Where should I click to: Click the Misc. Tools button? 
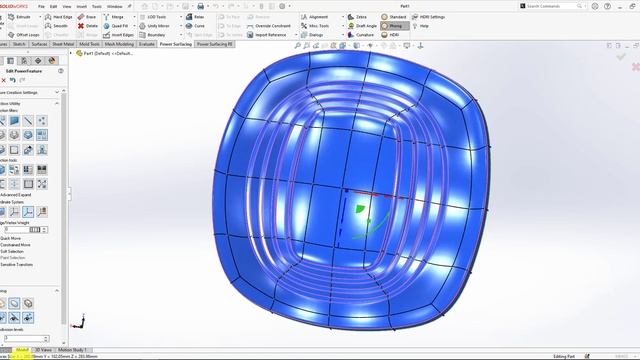[x=315, y=26]
